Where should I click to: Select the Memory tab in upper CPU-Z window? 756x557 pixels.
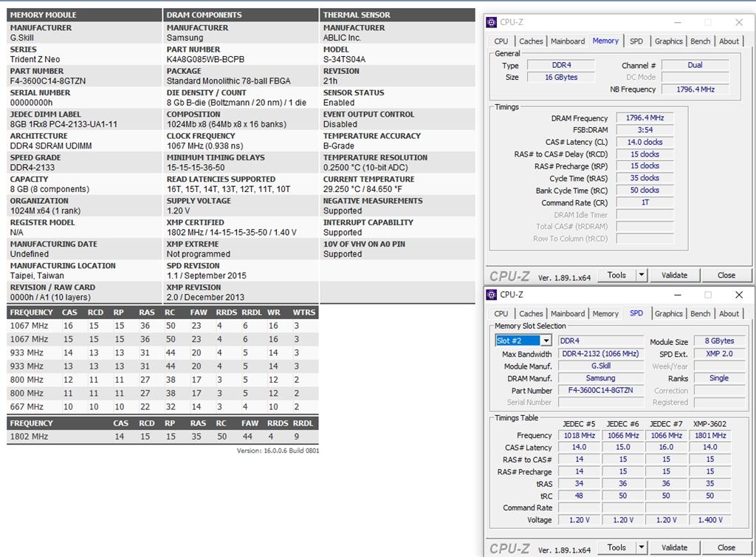click(605, 41)
